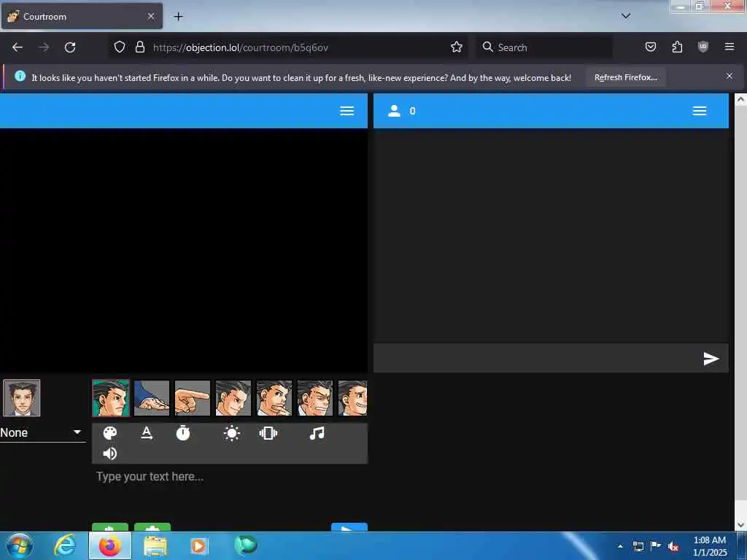Open the Firefox application menu
This screenshot has width=747, height=560.
729,47
